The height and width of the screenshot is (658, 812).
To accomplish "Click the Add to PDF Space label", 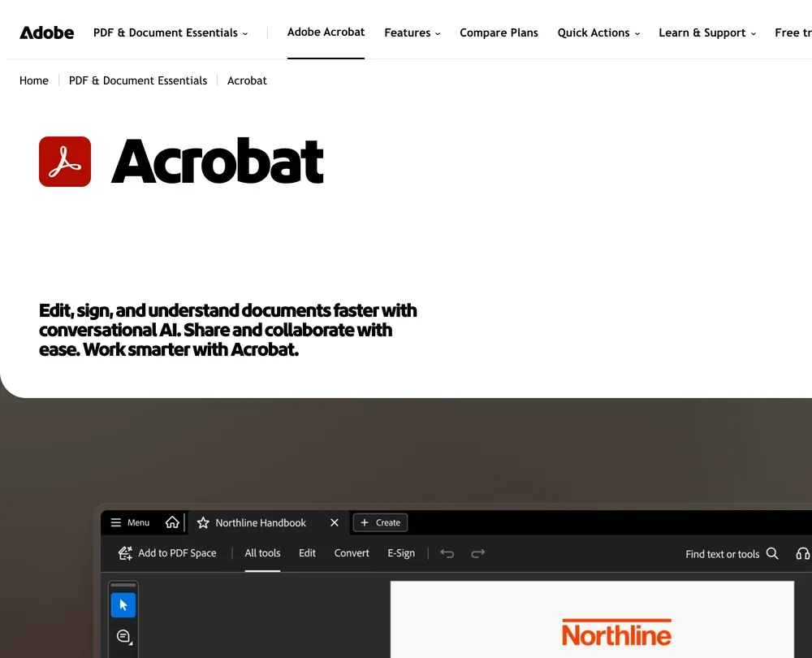I will 177,553.
